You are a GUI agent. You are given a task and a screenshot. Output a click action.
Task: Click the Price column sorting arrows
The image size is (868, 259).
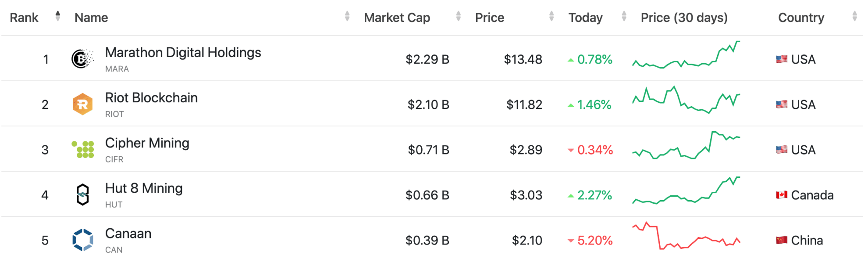click(551, 17)
